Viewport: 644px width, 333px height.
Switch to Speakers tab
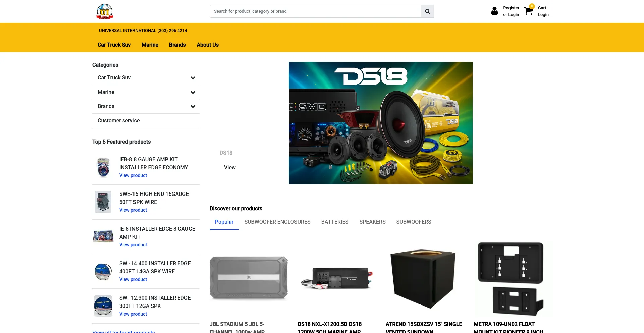pyautogui.click(x=372, y=222)
